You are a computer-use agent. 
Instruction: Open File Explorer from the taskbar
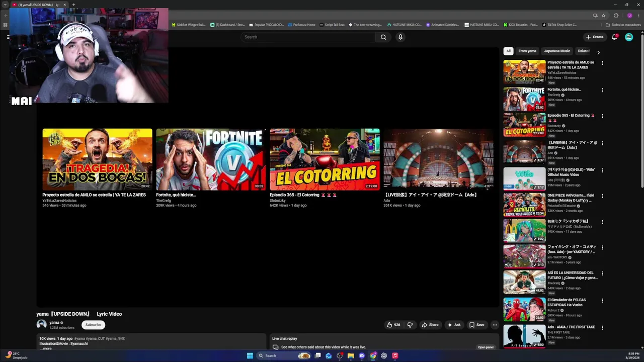coord(351,355)
